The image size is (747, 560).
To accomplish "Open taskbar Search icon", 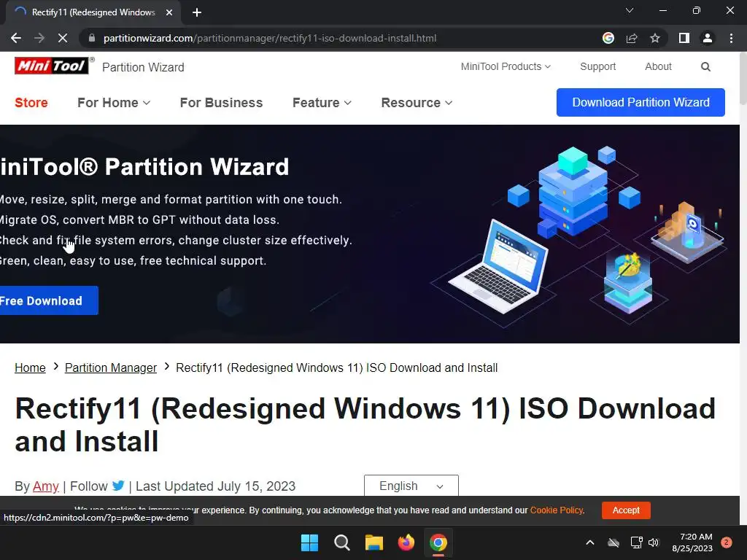I will (342, 542).
